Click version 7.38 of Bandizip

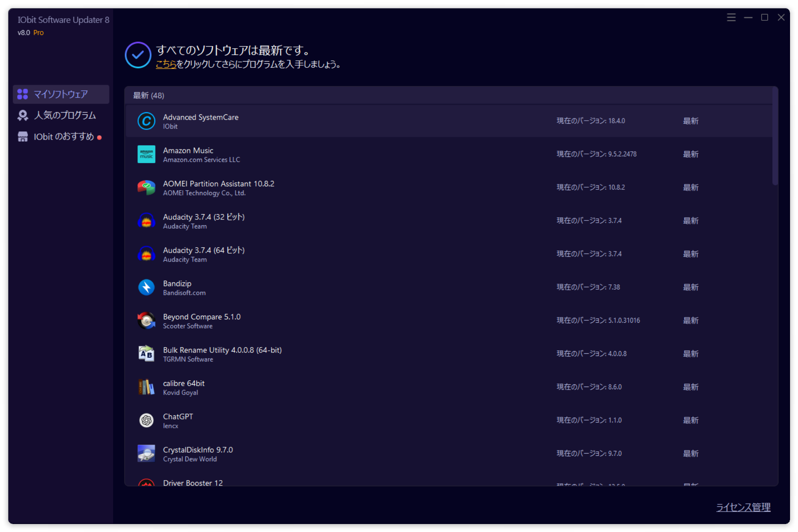click(614, 287)
